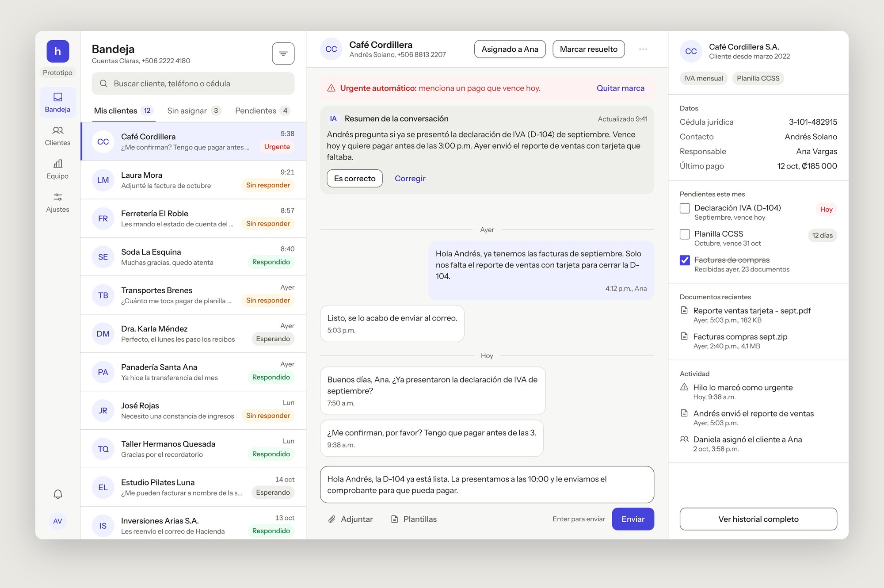Confirm summary with Es correcto

[354, 179]
